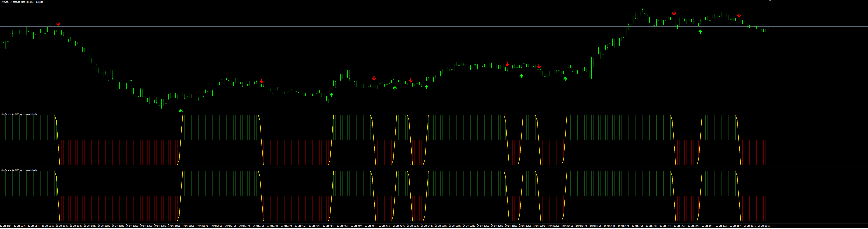Viewport: 868px width, 229px height.
Task: Select the rightmost red sell arrow
Action: pyautogui.click(x=739, y=15)
